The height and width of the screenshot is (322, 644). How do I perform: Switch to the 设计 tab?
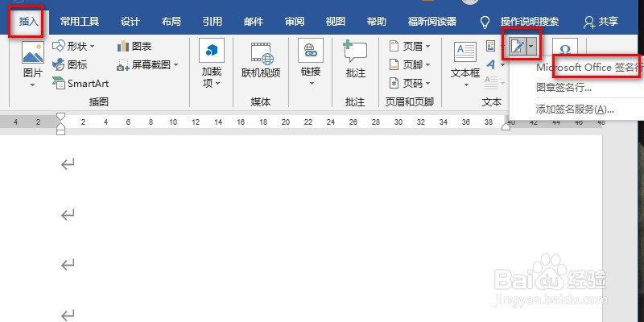[x=130, y=22]
